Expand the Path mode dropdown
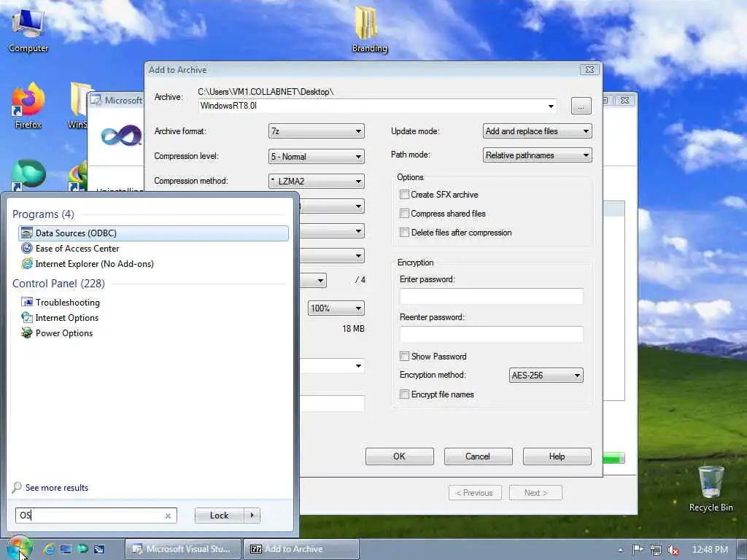 pyautogui.click(x=538, y=155)
